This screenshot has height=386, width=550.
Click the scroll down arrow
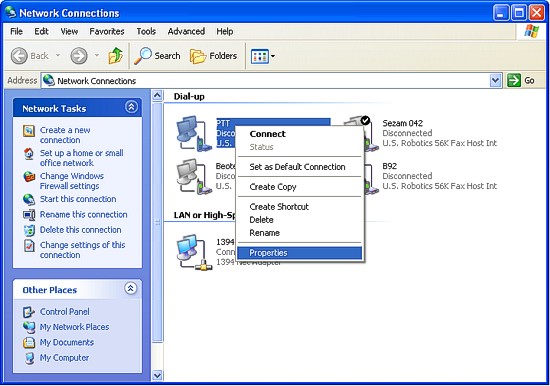tap(157, 375)
